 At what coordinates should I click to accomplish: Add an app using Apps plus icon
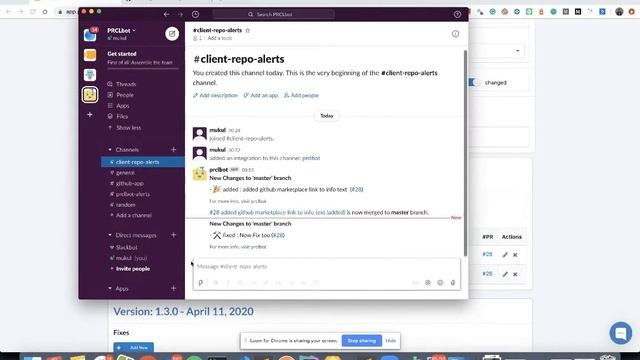[173, 289]
